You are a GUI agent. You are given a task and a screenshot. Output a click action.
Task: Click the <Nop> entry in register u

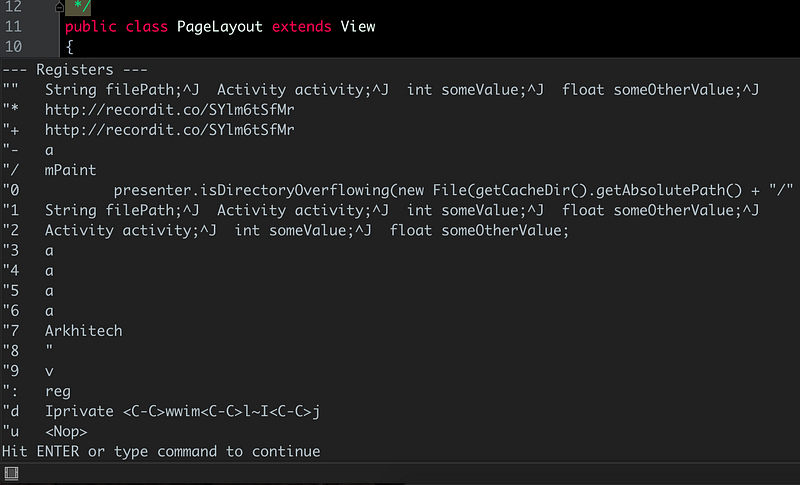click(x=66, y=431)
